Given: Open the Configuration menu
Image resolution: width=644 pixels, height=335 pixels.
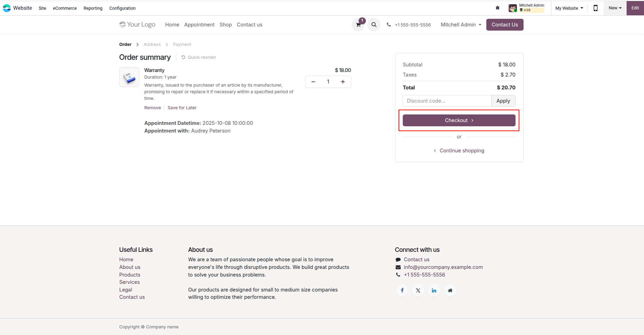Looking at the screenshot, I should pos(123,8).
